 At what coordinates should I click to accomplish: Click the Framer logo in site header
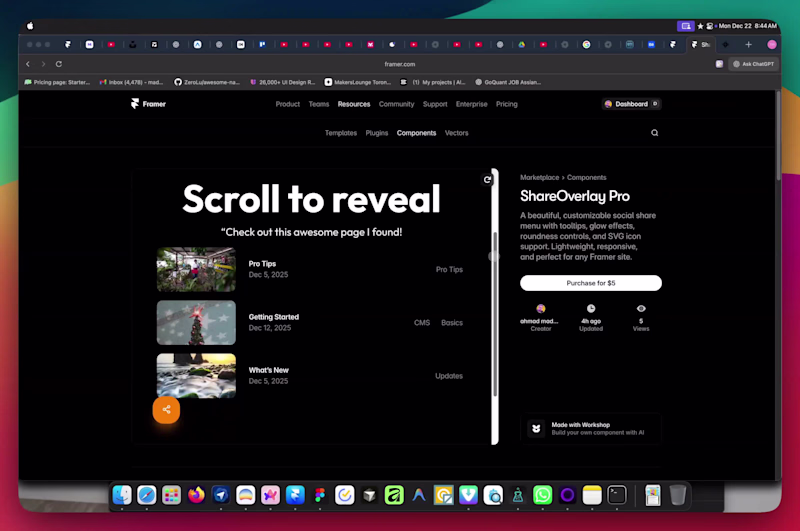(x=148, y=104)
